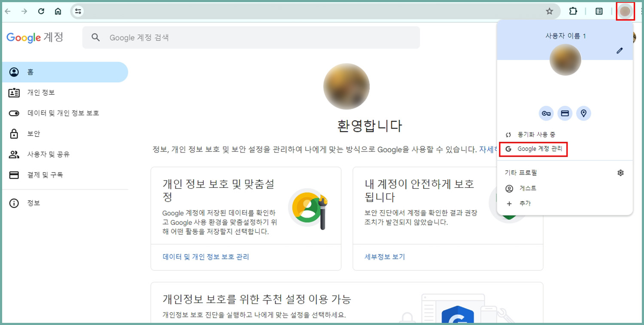Open 사용자 및 공유 in the sidebar
Image resolution: width=644 pixels, height=325 pixels.
[65, 154]
